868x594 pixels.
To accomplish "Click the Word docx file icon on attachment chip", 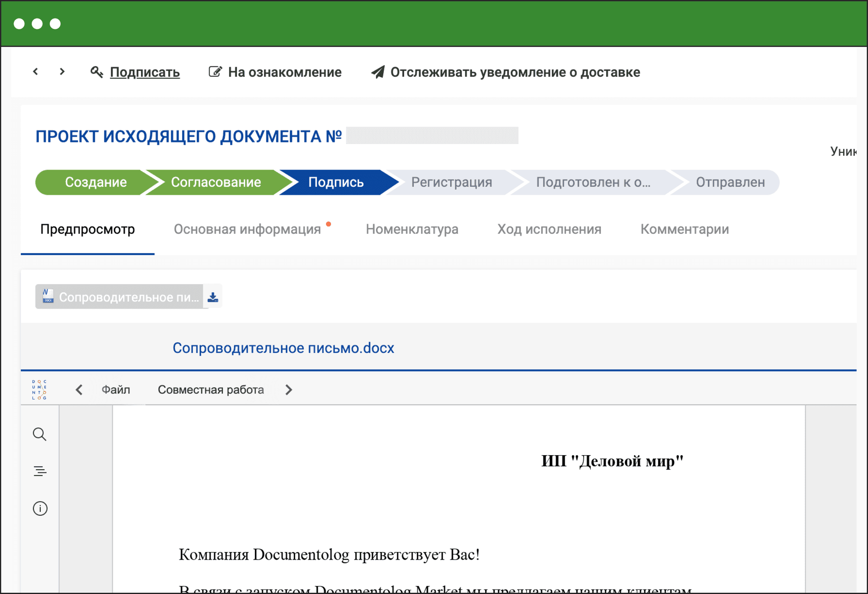I will 47,296.
